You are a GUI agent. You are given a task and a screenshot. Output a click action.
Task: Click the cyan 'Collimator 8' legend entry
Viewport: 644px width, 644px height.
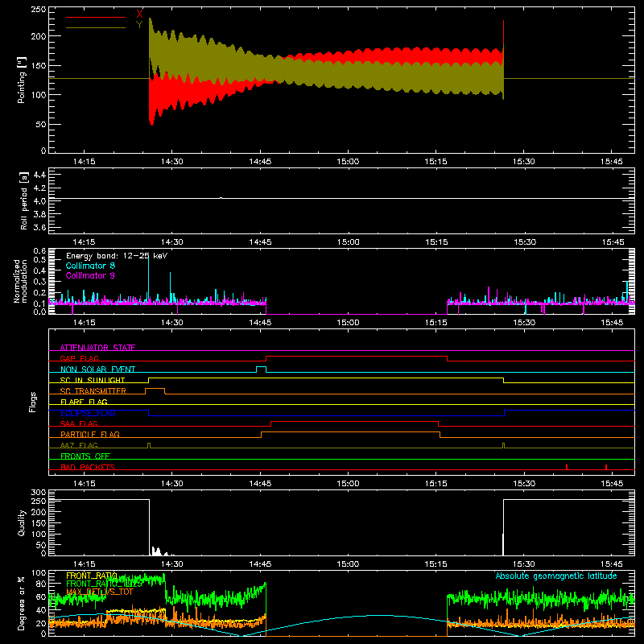(x=90, y=266)
